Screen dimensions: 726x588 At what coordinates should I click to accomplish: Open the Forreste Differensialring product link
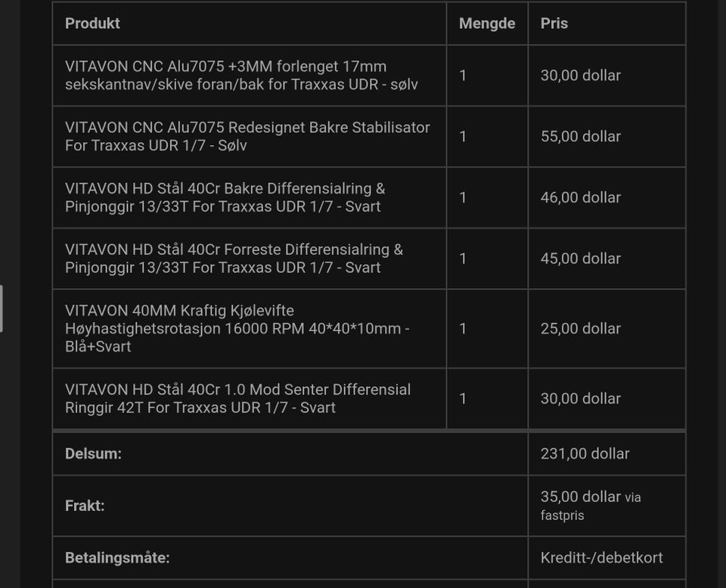click(234, 258)
